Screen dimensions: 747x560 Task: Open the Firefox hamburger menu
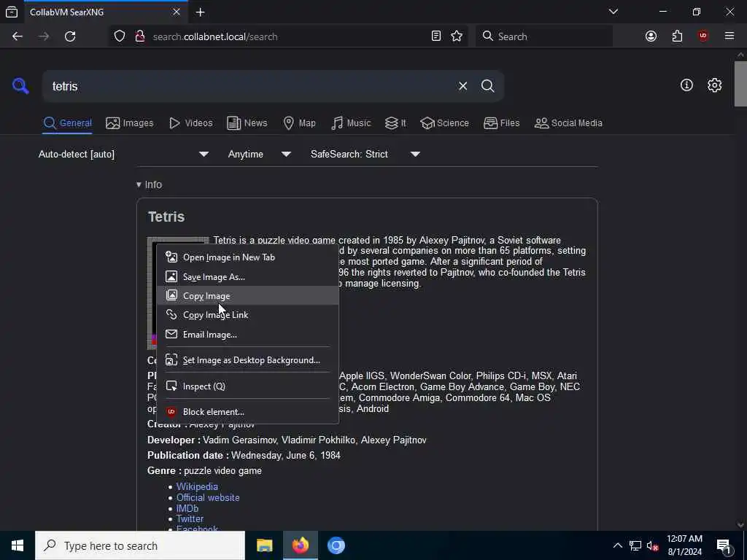click(x=729, y=36)
